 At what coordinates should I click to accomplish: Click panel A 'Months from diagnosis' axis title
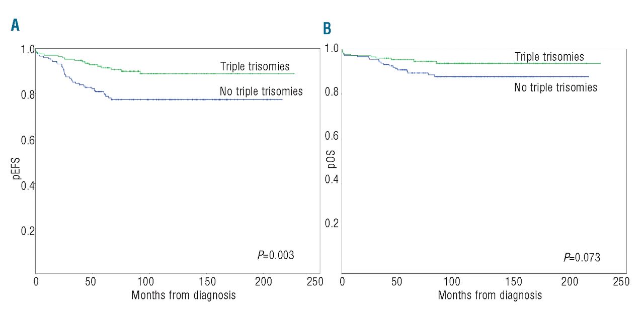click(183, 295)
